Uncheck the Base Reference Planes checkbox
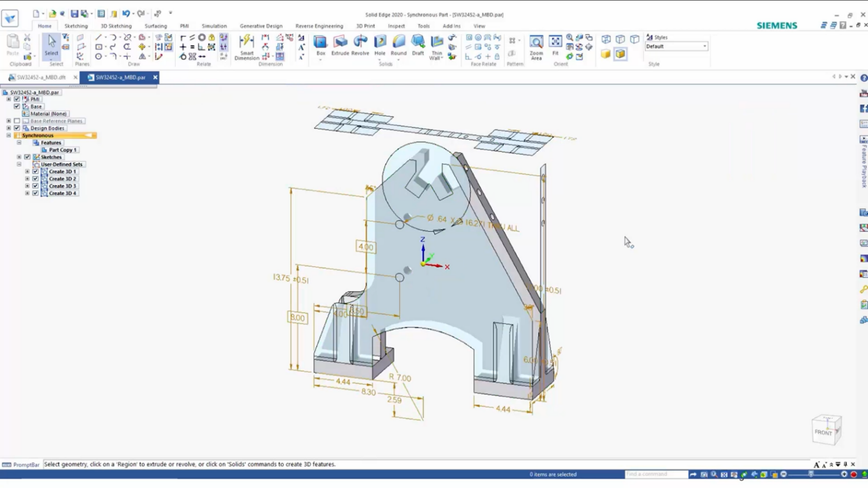This screenshot has width=868, height=488. click(x=17, y=120)
